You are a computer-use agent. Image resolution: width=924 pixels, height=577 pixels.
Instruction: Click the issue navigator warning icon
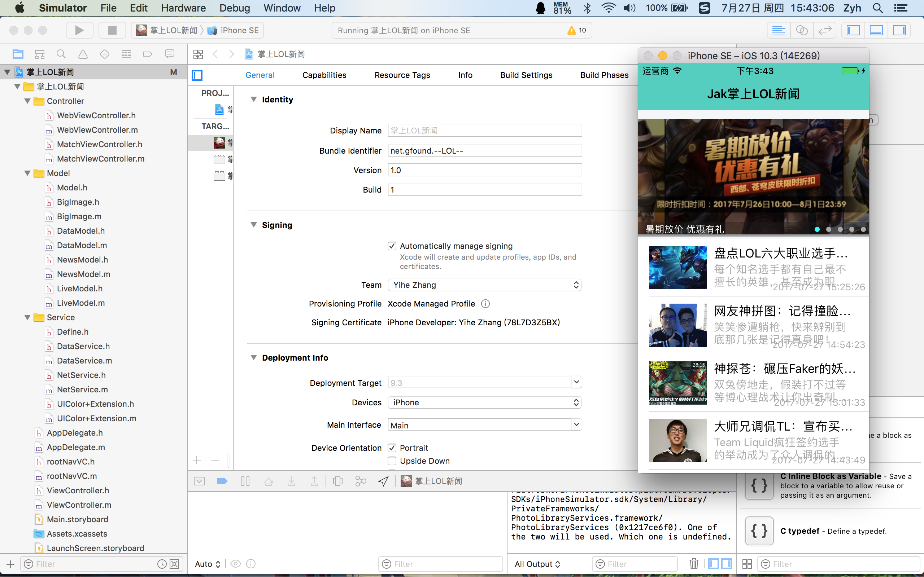82,54
